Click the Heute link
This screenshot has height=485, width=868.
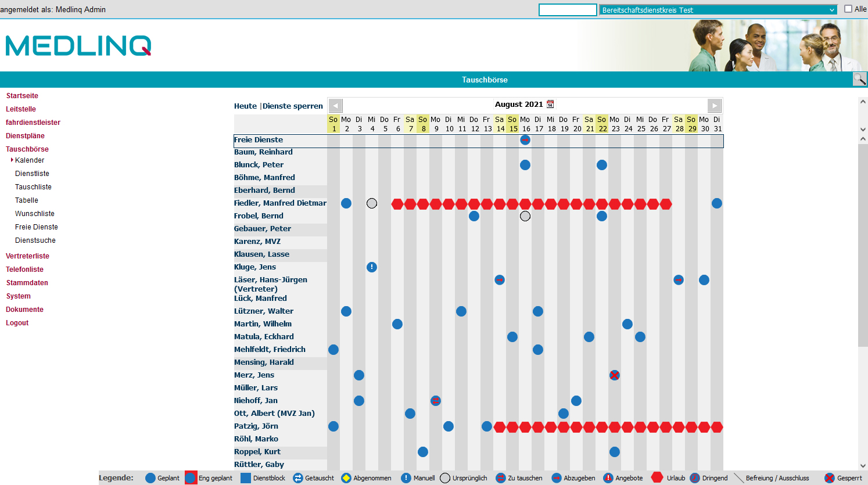[245, 106]
